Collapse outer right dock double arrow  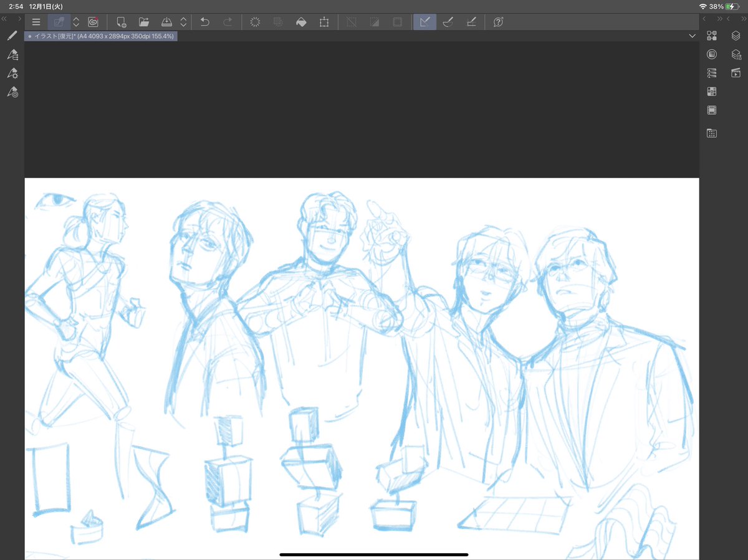click(x=743, y=19)
